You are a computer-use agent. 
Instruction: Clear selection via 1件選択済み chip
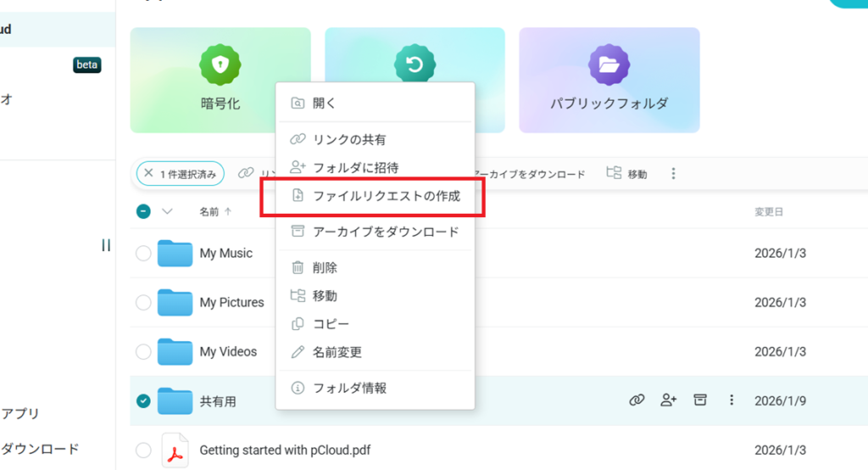pyautogui.click(x=149, y=174)
